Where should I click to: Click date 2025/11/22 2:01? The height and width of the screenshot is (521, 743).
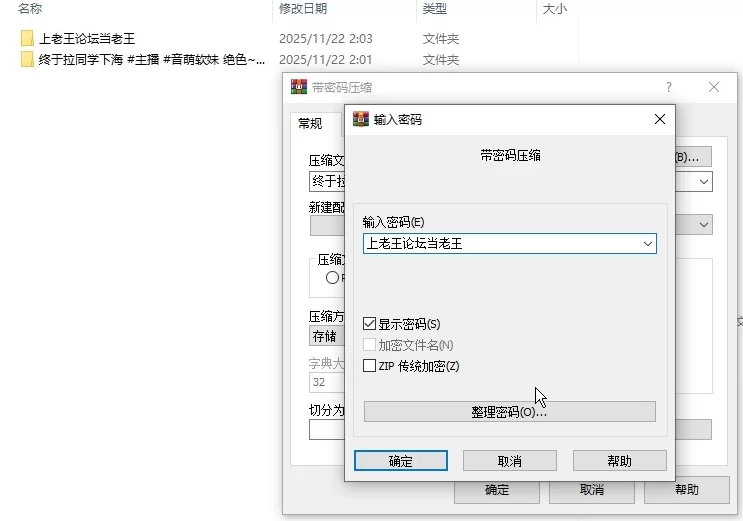tap(326, 59)
